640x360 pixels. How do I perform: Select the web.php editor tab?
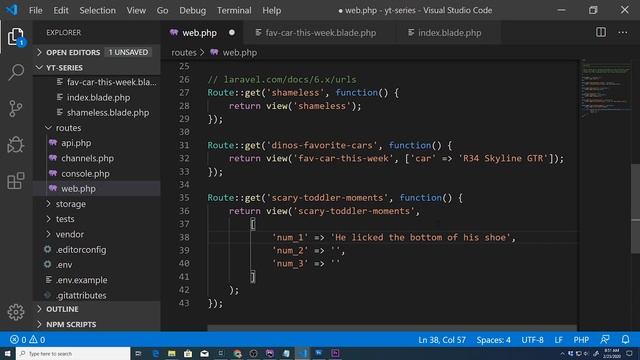click(202, 33)
